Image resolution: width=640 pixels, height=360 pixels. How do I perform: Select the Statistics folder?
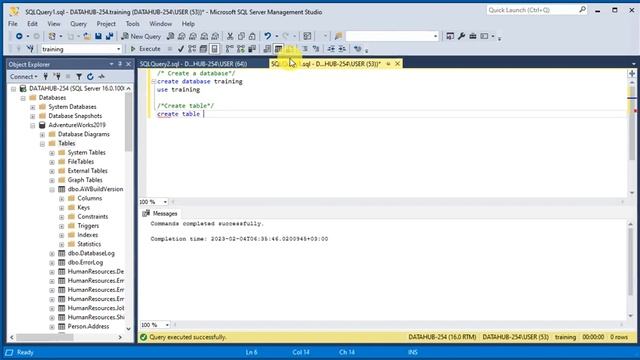(89, 244)
